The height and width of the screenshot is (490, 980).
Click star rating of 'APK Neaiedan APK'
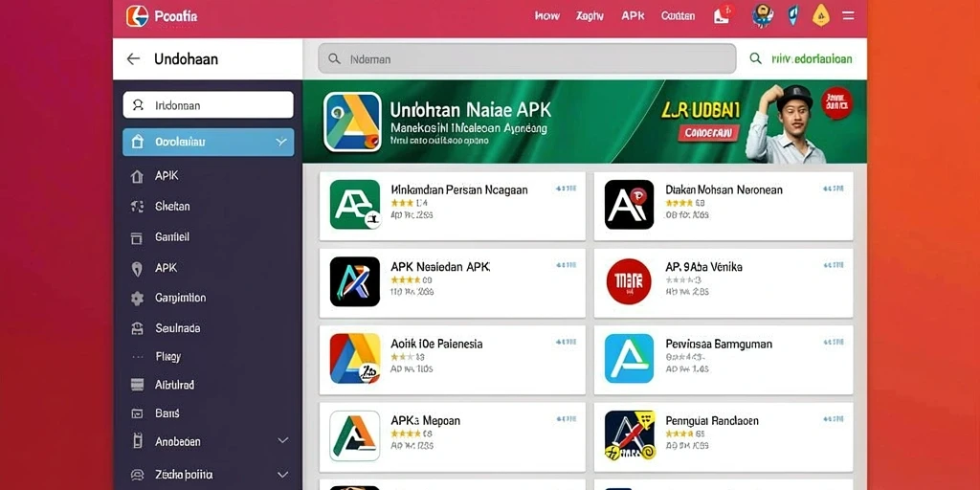point(405,280)
